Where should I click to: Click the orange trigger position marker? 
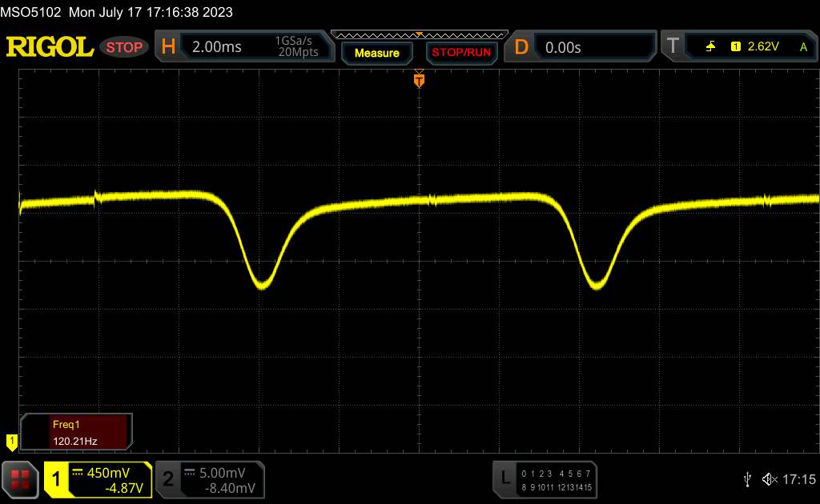pyautogui.click(x=418, y=80)
